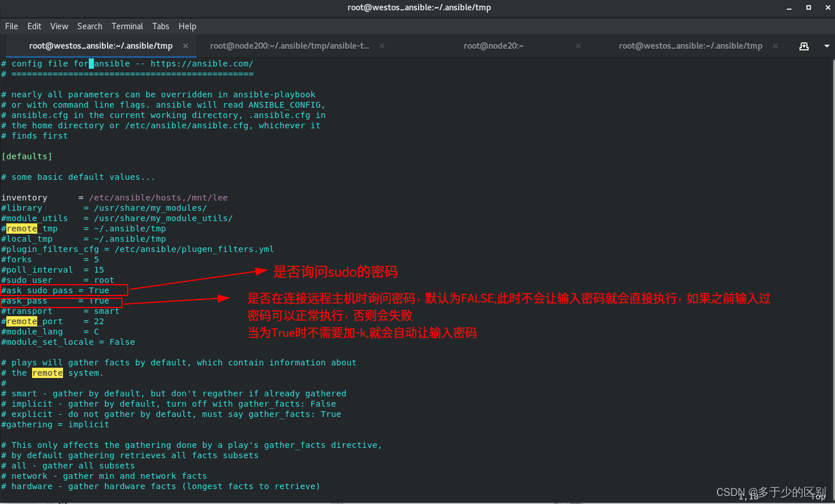Click the #local_tmp setting line
835x504 pixels.
(84, 239)
